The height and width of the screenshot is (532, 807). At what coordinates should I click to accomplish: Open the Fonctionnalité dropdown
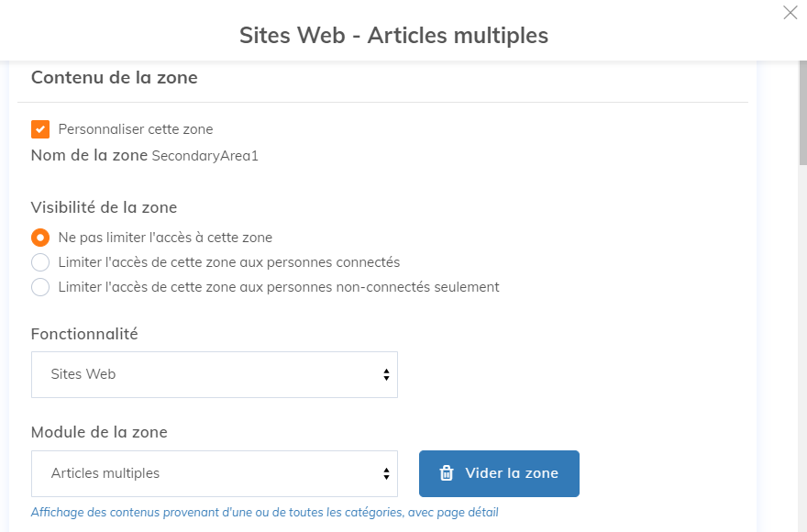pyautogui.click(x=214, y=374)
